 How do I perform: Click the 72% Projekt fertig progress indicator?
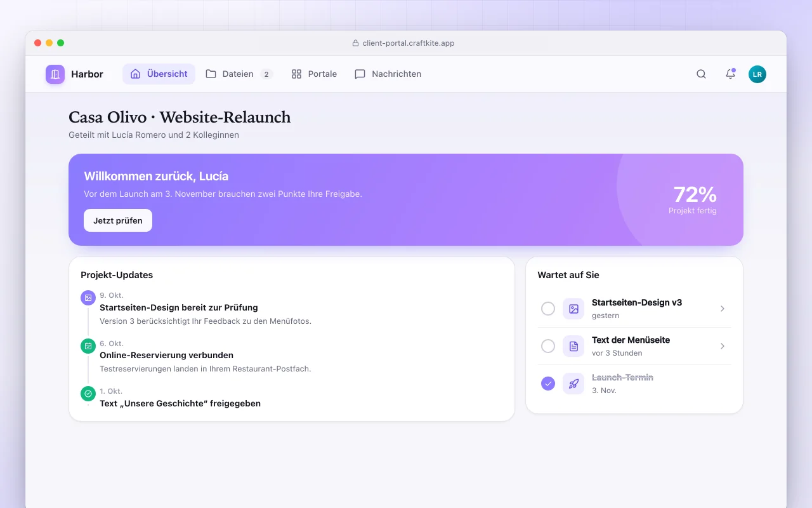pyautogui.click(x=693, y=199)
